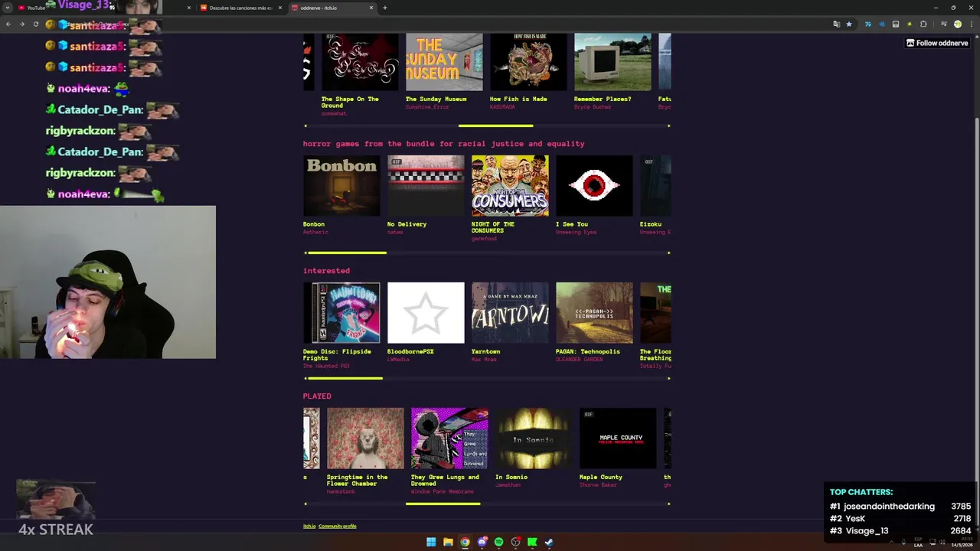980x551 pixels.
Task: Click the right arrow of the PLAYED row
Action: (668, 504)
